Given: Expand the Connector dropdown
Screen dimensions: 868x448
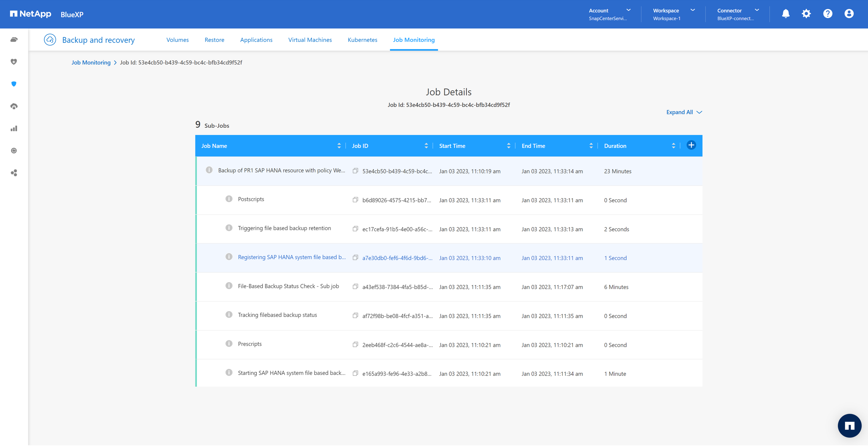Looking at the screenshot, I should pos(757,10).
